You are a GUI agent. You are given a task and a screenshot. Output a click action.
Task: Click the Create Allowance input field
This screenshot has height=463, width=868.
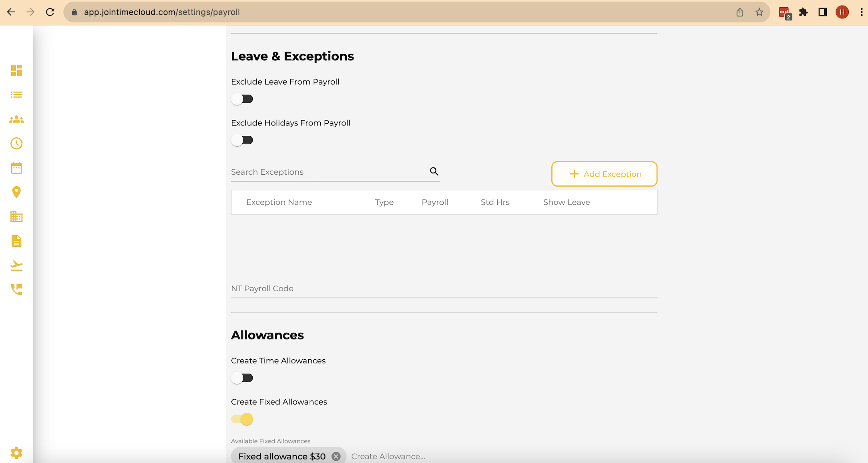(x=388, y=456)
